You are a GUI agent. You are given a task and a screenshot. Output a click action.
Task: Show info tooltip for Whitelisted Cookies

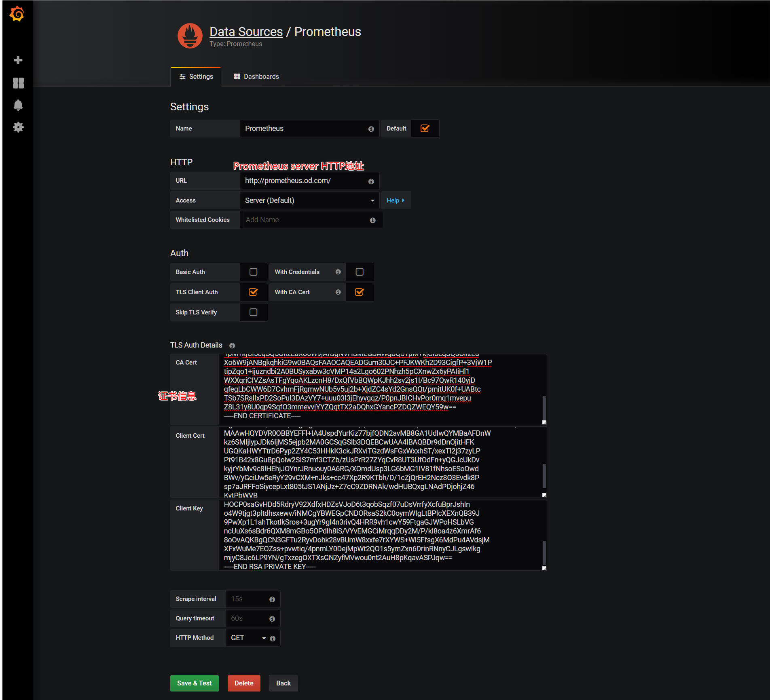click(372, 220)
